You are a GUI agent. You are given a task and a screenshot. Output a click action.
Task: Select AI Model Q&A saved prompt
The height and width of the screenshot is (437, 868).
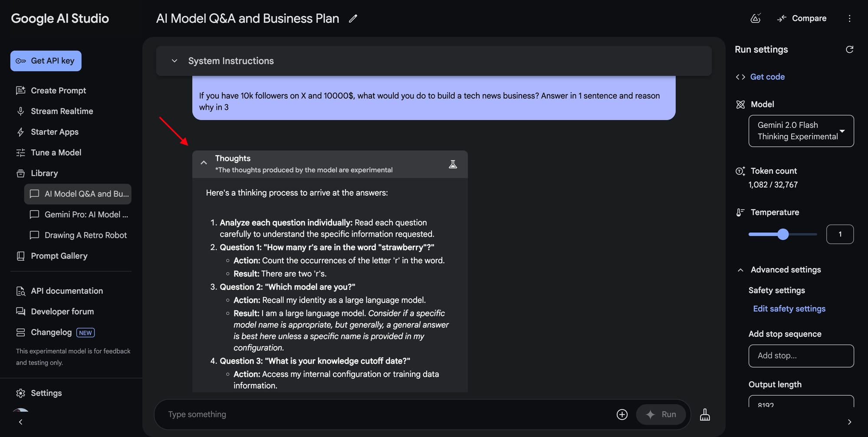tap(78, 194)
